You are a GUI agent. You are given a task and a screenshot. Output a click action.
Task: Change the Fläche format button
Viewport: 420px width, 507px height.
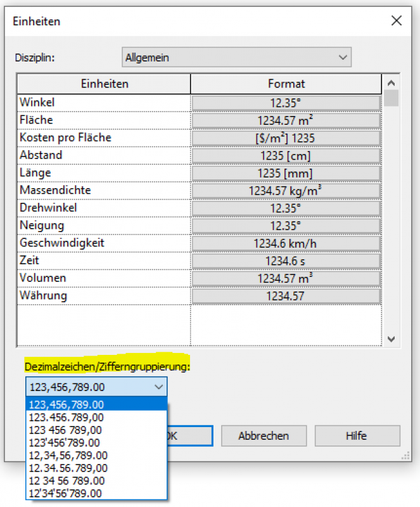point(286,120)
